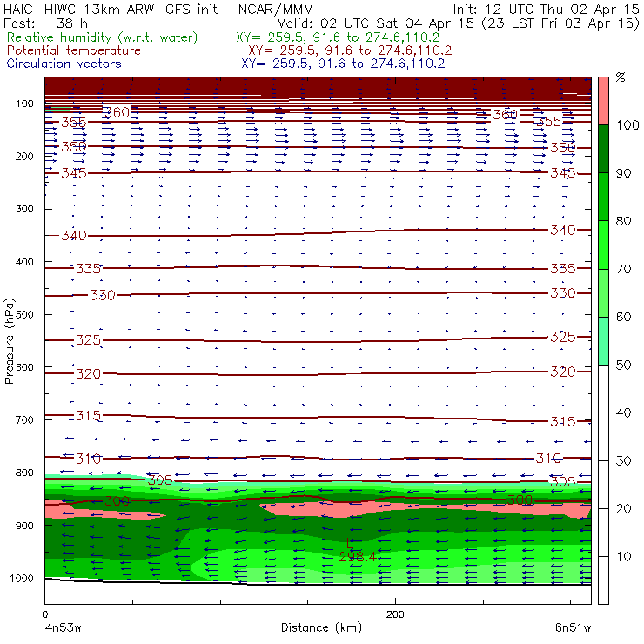Click the title 'HAIC-HIWC 13km ARW-GFS init'
Viewport: 644px width, 644px height.
(x=111, y=9)
